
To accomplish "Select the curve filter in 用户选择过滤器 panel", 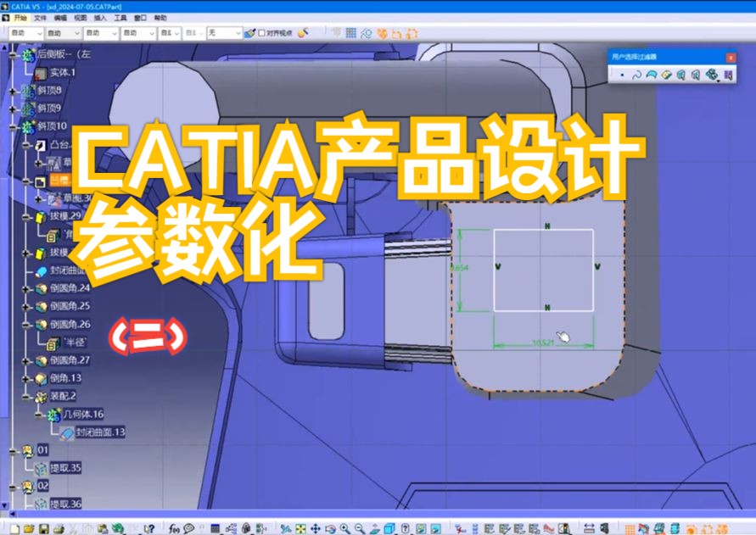I will pyautogui.click(x=638, y=75).
